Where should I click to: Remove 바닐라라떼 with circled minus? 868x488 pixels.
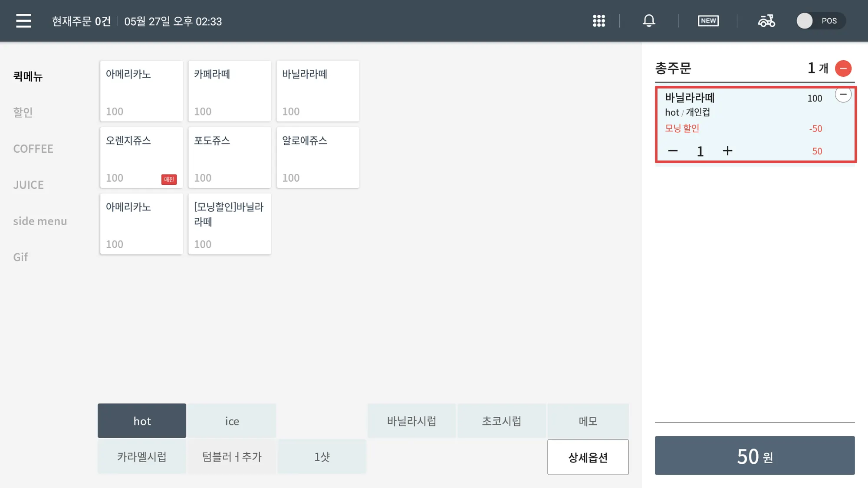843,95
